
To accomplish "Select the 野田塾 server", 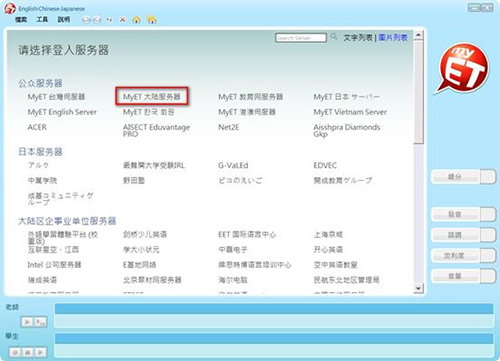I will tap(134, 180).
